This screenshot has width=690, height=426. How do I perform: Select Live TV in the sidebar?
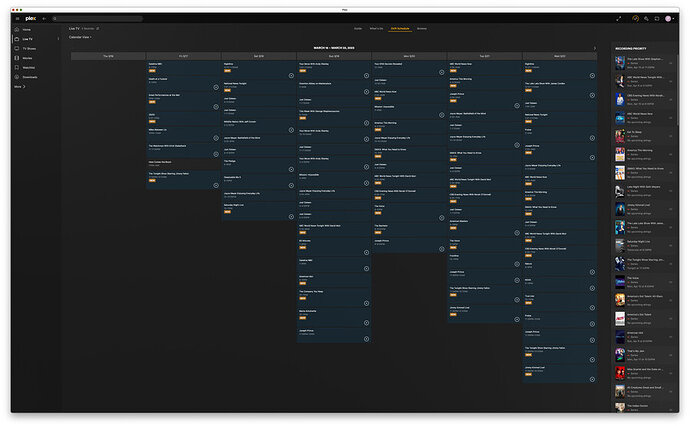[x=34, y=39]
